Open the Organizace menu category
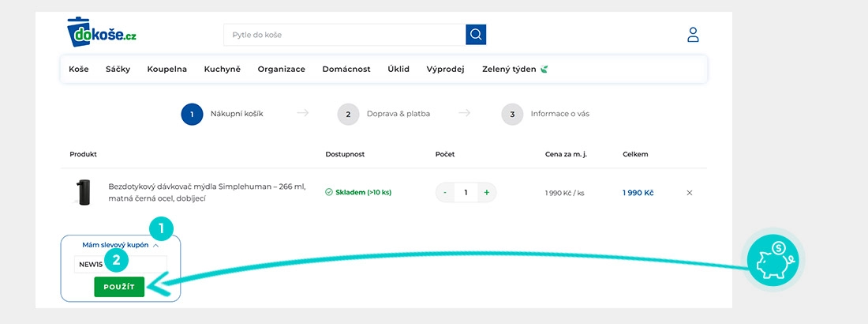The image size is (868, 324). (281, 70)
